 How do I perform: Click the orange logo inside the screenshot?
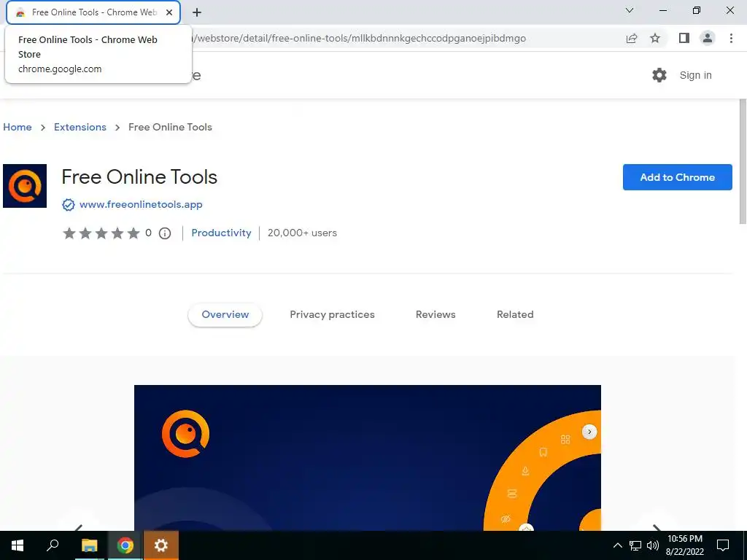coord(186,433)
